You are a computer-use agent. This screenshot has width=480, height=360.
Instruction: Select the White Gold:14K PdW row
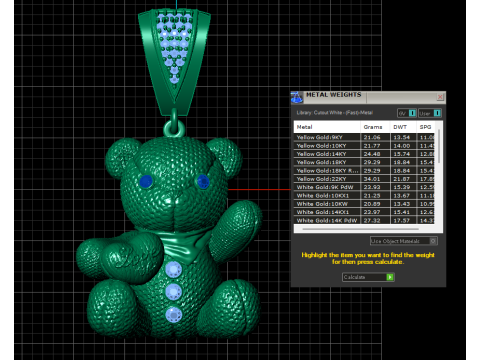364,220
